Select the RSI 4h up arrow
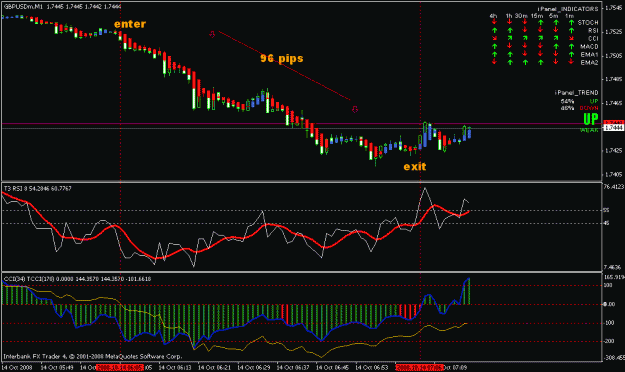The width and height of the screenshot is (625, 372). [x=494, y=30]
